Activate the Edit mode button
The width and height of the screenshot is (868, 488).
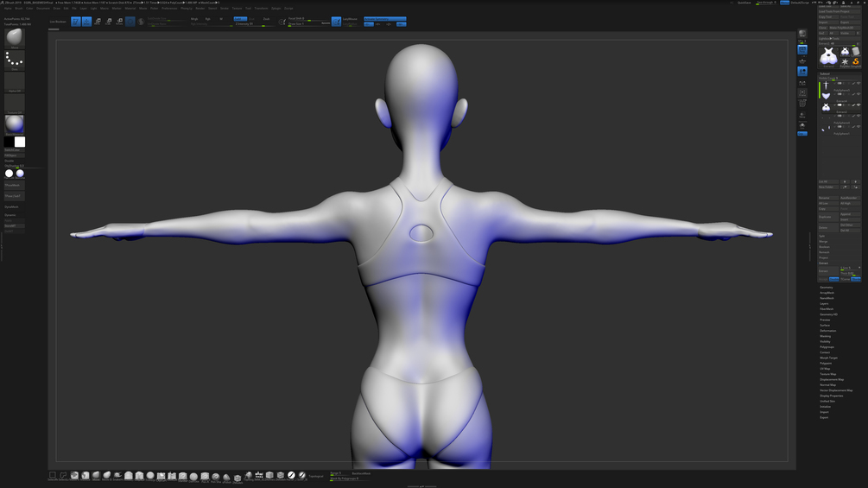76,22
